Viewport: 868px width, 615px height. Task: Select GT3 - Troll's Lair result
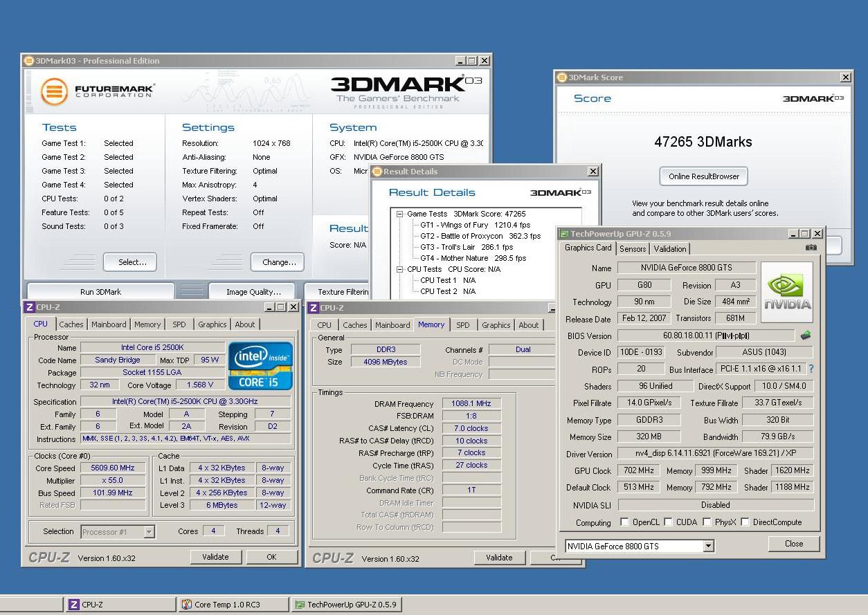pyautogui.click(x=467, y=247)
